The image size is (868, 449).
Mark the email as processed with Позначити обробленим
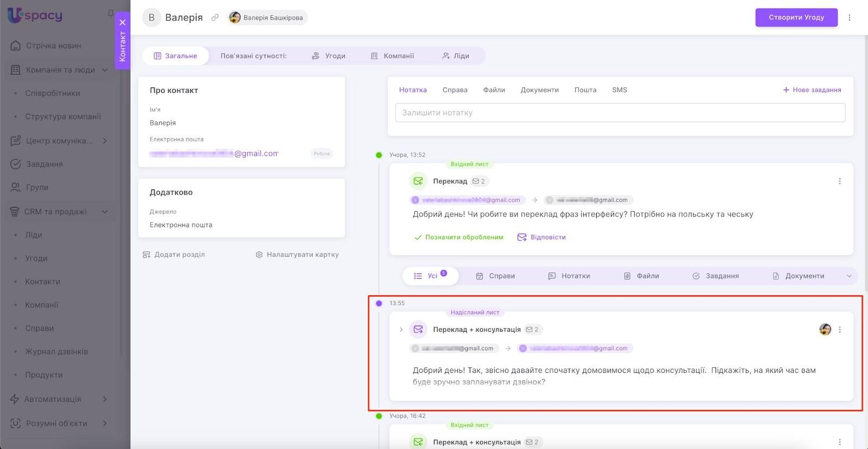458,237
